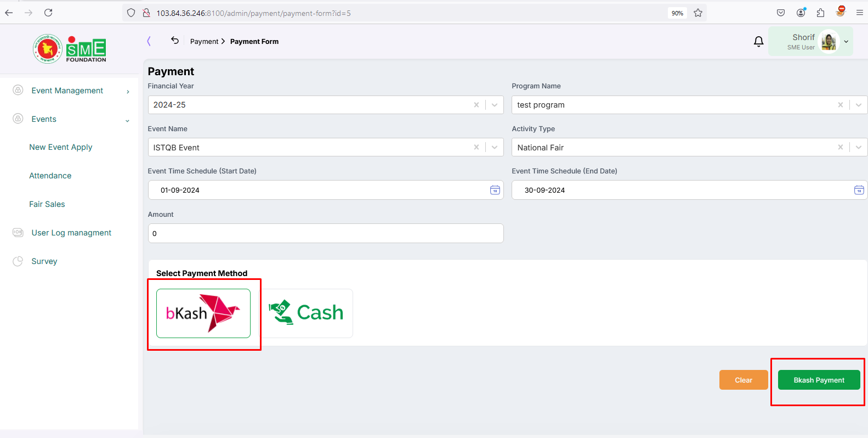Click the browser forward arrow
Image resolution: width=868 pixels, height=438 pixels.
pyautogui.click(x=29, y=13)
